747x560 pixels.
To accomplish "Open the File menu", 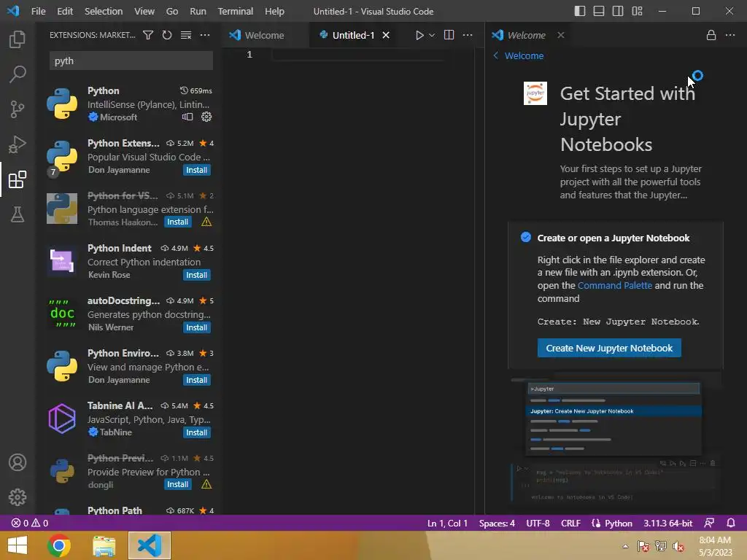I will (38, 11).
